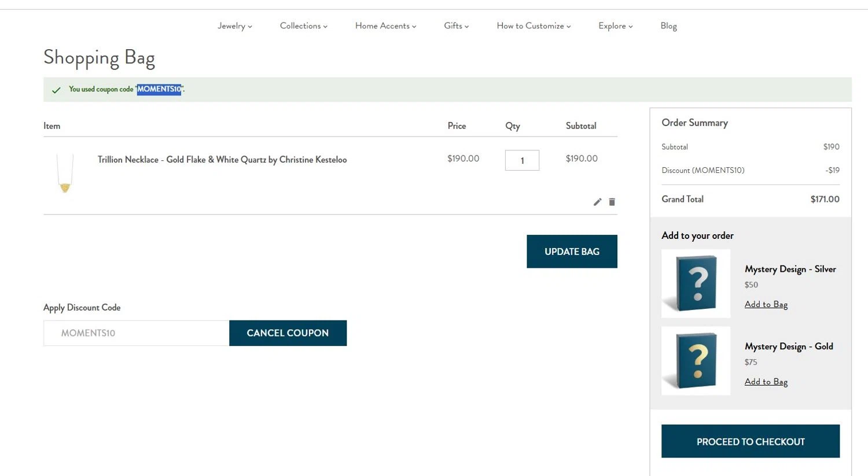868x476 pixels.
Task: Expand the Explore menu
Action: [x=616, y=26]
